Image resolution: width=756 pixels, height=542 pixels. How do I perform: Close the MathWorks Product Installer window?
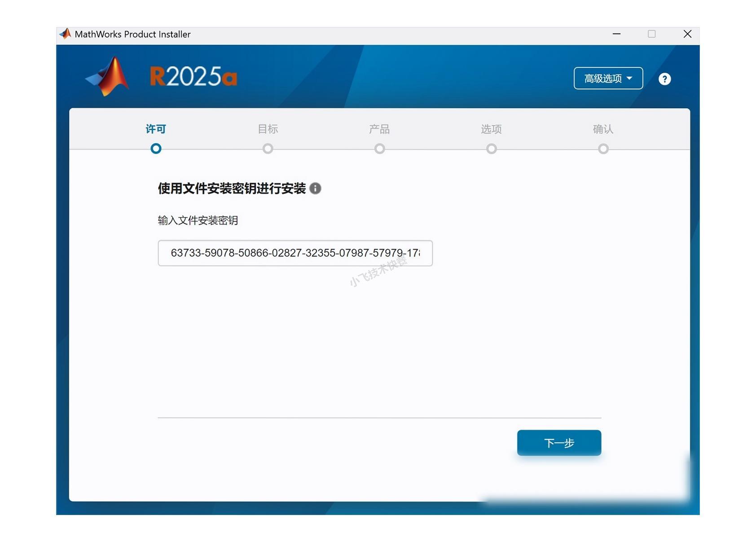click(x=687, y=34)
